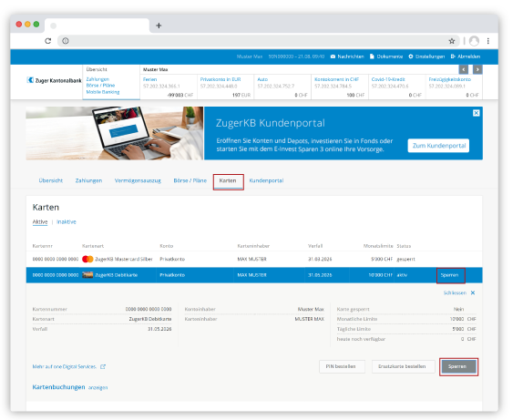
Task: Show Aktive cards
Action: tap(40, 221)
